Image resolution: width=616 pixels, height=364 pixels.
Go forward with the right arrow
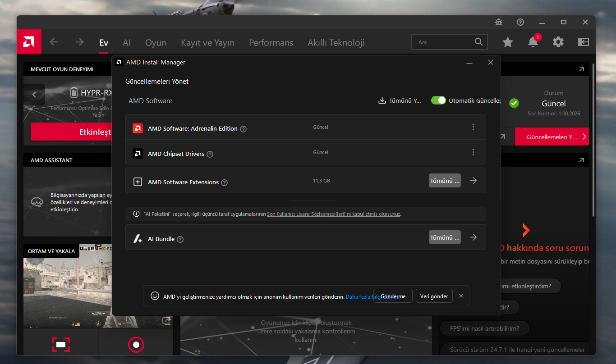80,42
